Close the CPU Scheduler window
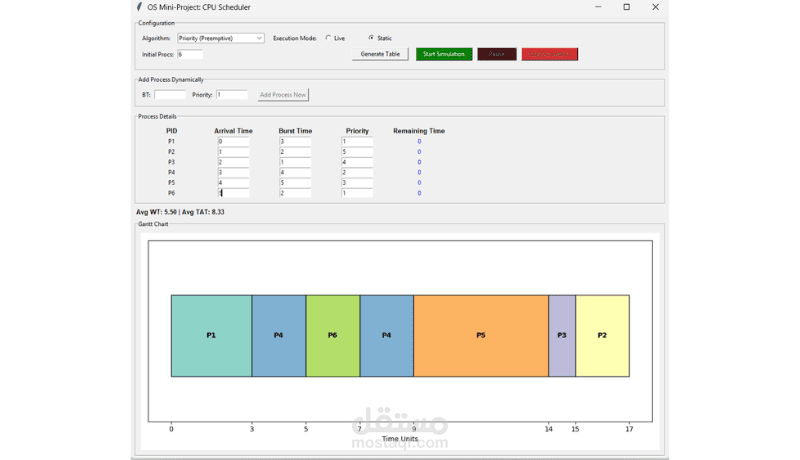Image resolution: width=800 pixels, height=460 pixels. [x=656, y=7]
